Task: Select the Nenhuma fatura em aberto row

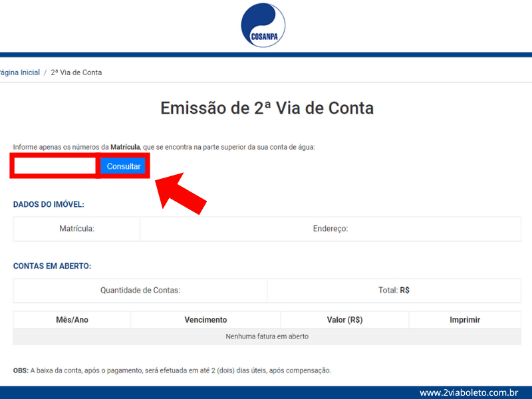Action: [267, 336]
